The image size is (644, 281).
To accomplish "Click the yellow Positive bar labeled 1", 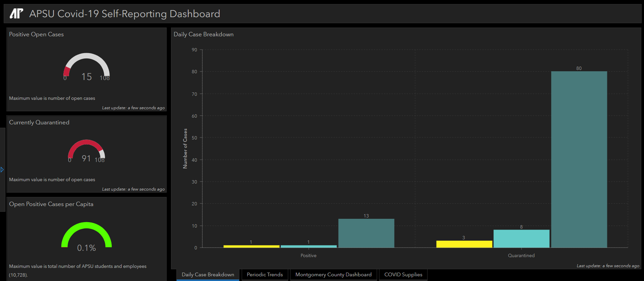I will pos(251,246).
